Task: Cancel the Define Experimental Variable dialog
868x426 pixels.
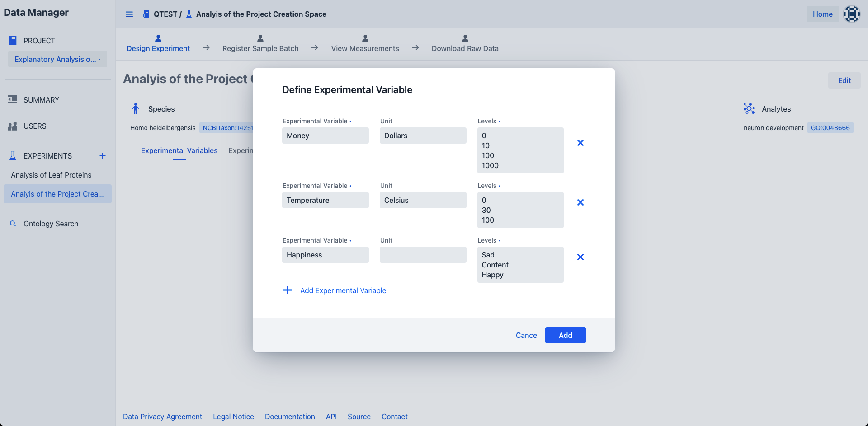Action: tap(527, 335)
